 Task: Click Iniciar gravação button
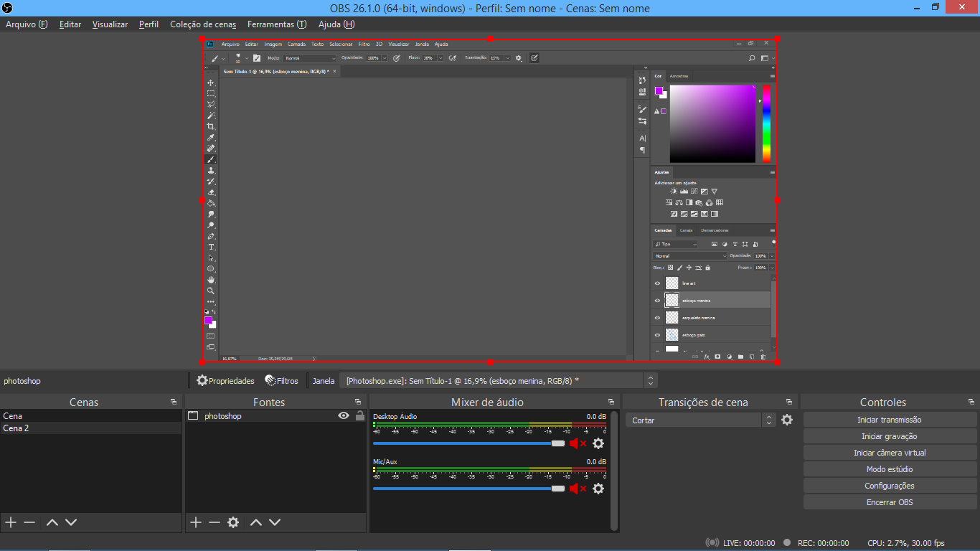click(x=890, y=436)
